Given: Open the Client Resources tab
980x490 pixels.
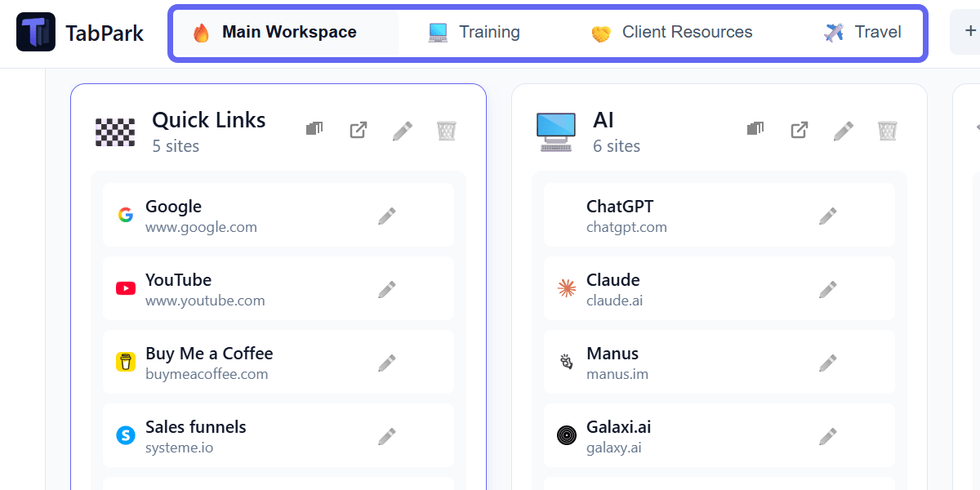Looking at the screenshot, I should [x=671, y=33].
